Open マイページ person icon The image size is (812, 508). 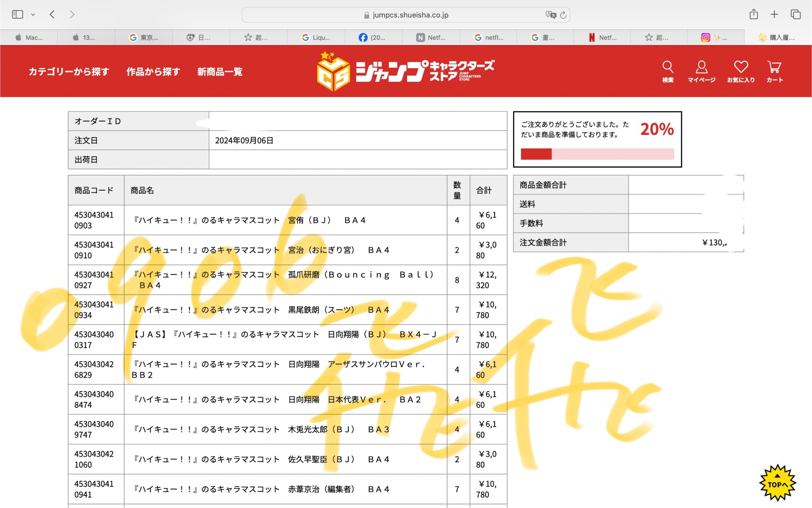click(x=701, y=71)
